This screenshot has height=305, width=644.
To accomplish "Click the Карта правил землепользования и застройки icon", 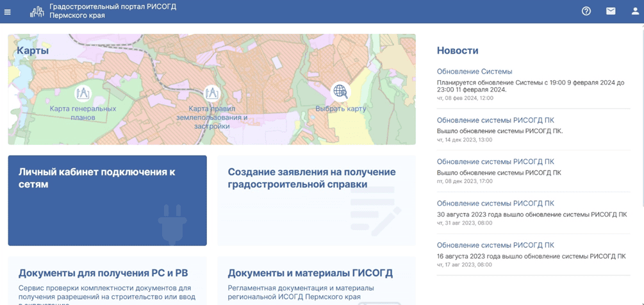I will [x=211, y=94].
